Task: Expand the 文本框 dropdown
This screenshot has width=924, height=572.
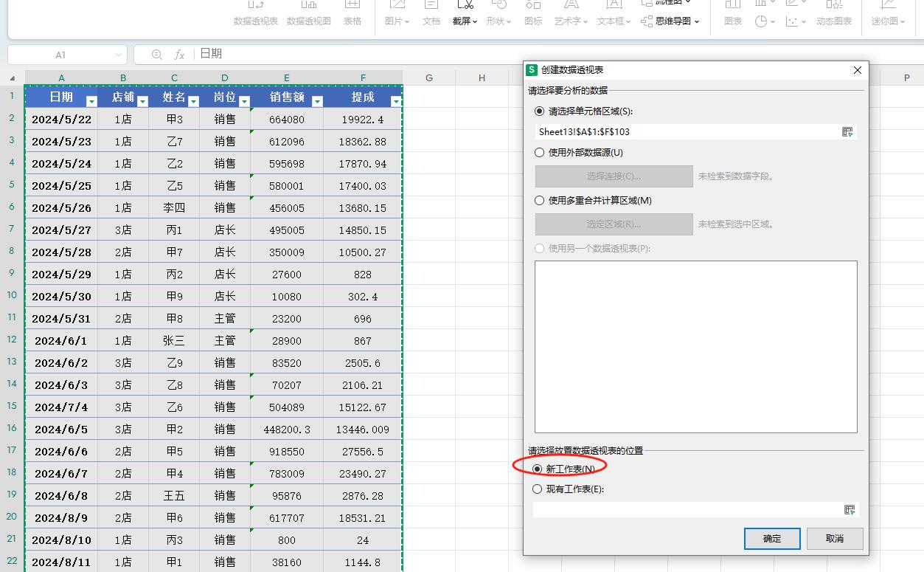Action: point(628,22)
